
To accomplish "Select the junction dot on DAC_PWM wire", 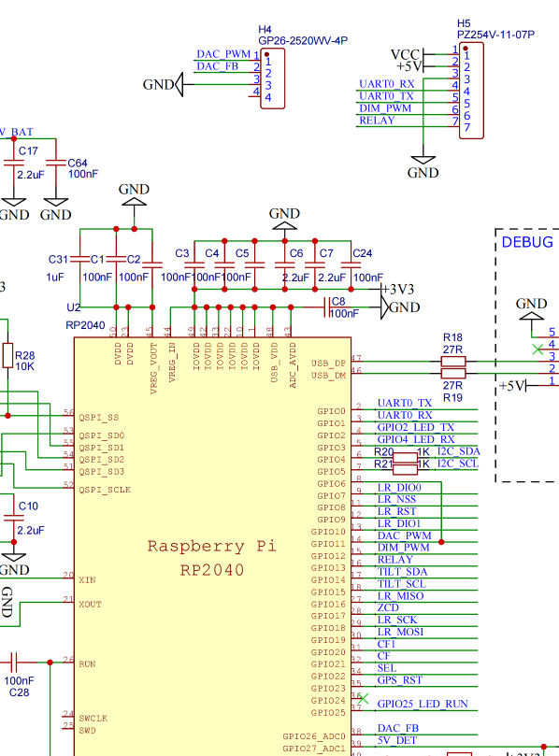I will coord(441,542).
